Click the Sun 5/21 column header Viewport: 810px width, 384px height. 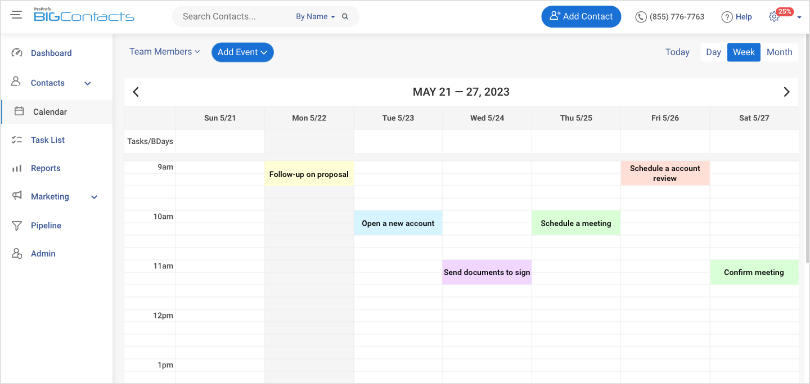tap(220, 118)
